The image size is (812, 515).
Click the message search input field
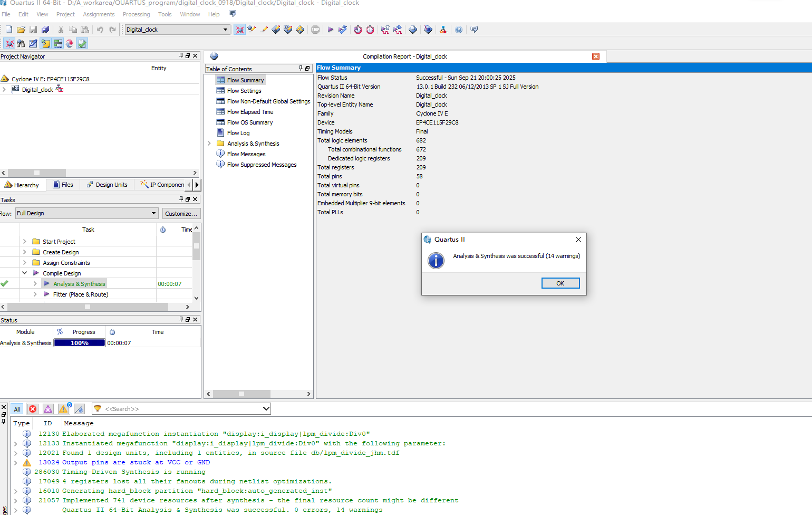pos(182,409)
